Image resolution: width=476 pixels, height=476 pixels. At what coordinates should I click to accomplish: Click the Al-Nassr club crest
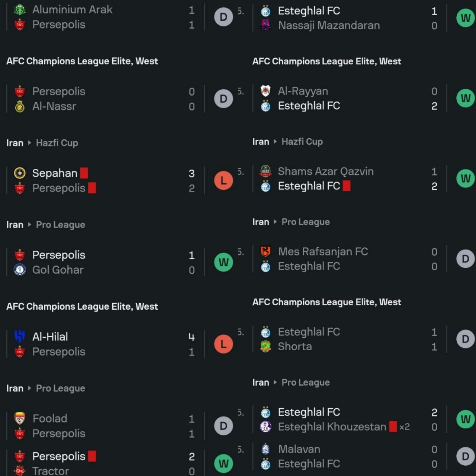coord(19,106)
